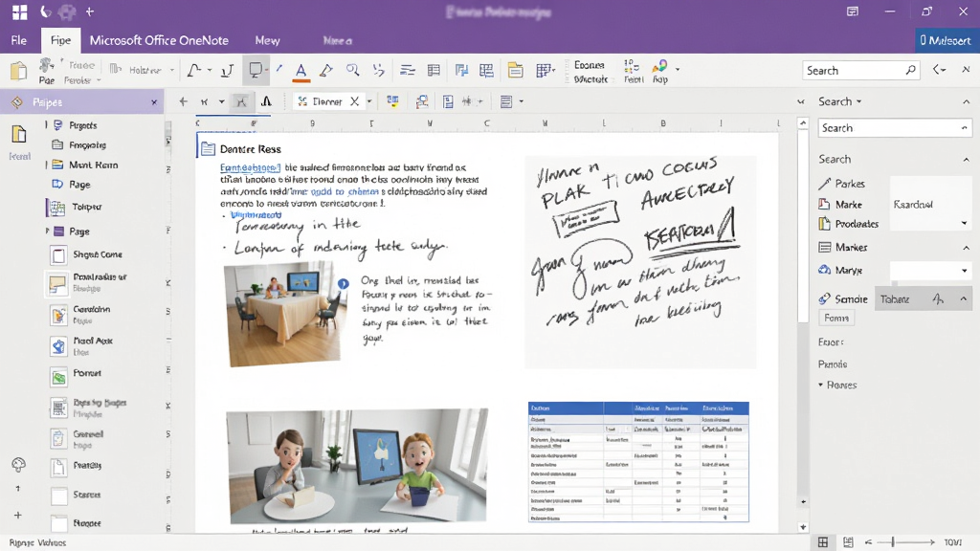Click the note icon beside Dantare Ress title

coord(208,148)
